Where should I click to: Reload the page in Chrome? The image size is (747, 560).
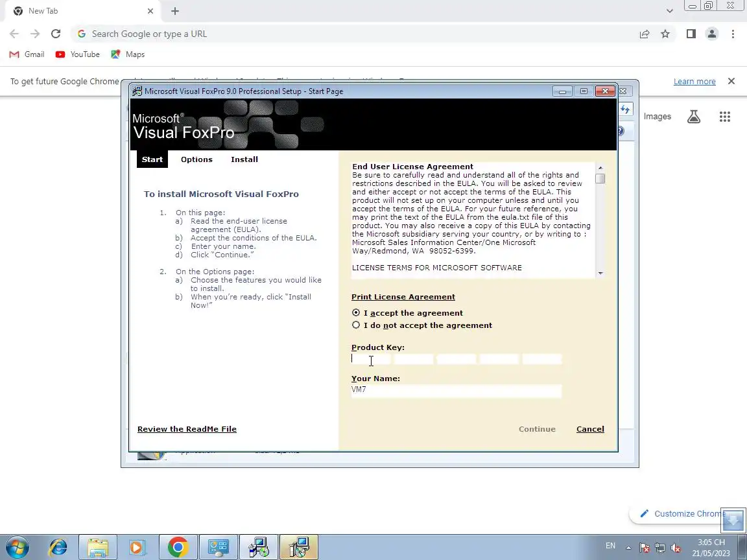[x=56, y=34]
